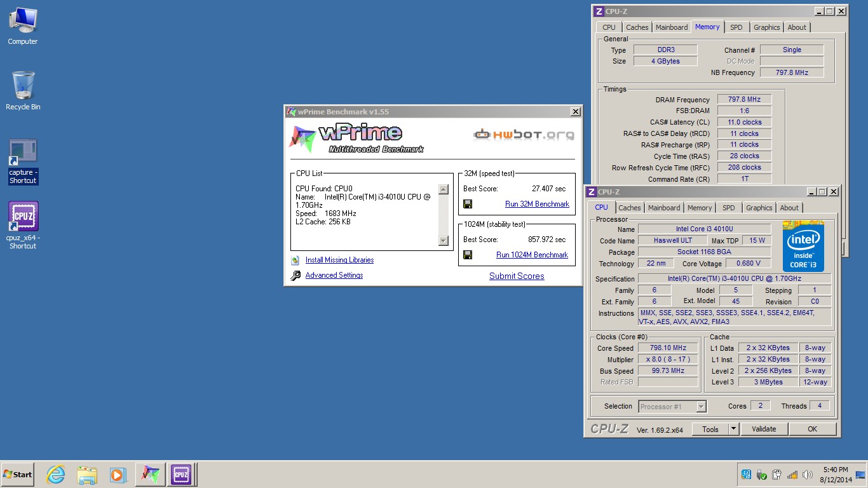Viewport: 868px width, 488px height.
Task: Click CPU List scrollbar down arrow
Action: 444,240
